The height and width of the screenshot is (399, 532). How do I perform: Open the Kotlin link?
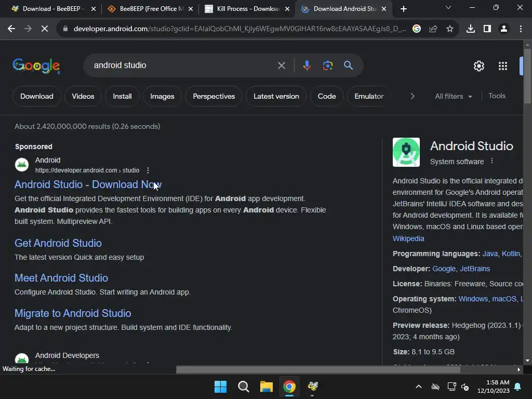pyautogui.click(x=511, y=254)
